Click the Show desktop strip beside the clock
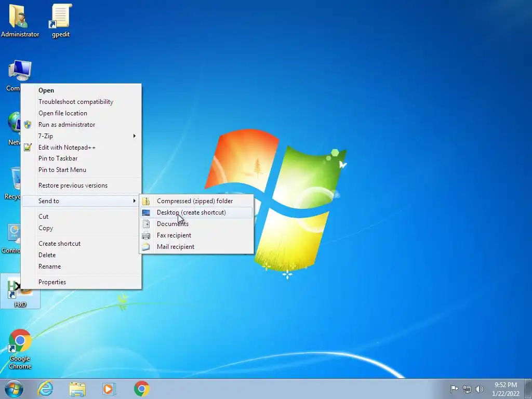Viewport: 532px width, 399px height. pos(528,389)
